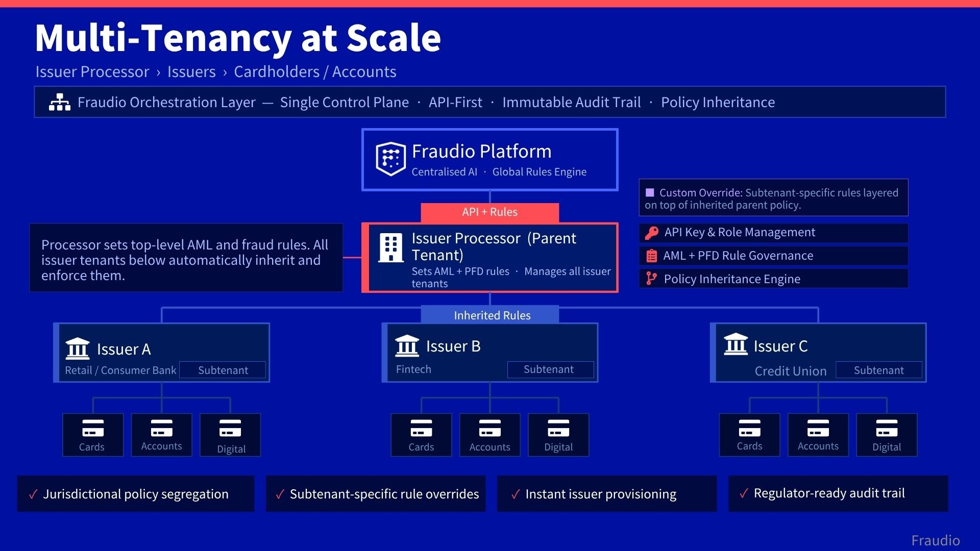Click the Issuer C bank icon

[x=736, y=344]
